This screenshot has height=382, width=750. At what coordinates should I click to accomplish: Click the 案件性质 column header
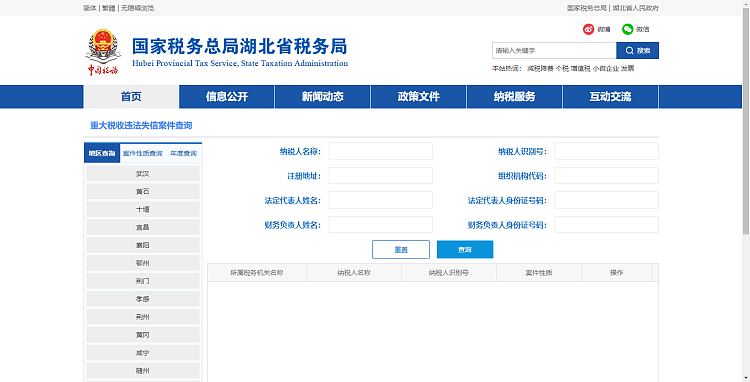point(539,273)
